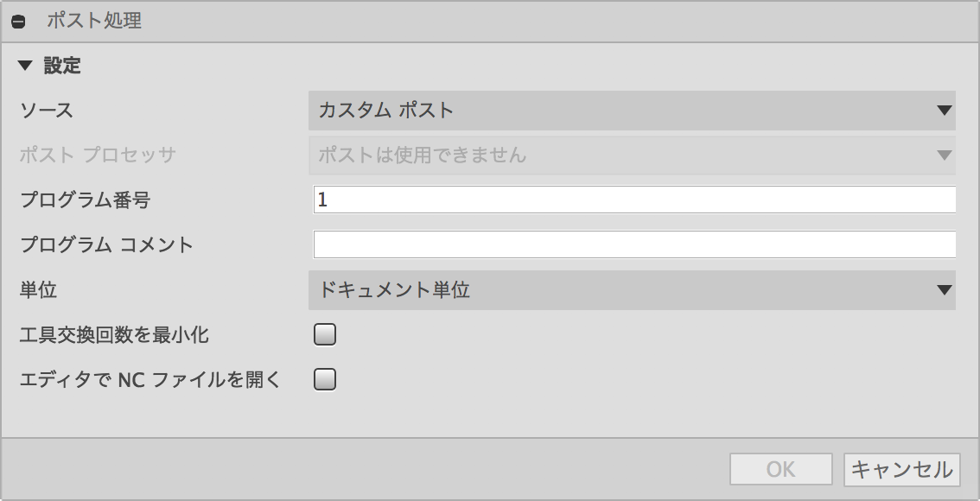Click the ポスト プロセッサ dropdown arrow
The image size is (980, 501).
(945, 155)
